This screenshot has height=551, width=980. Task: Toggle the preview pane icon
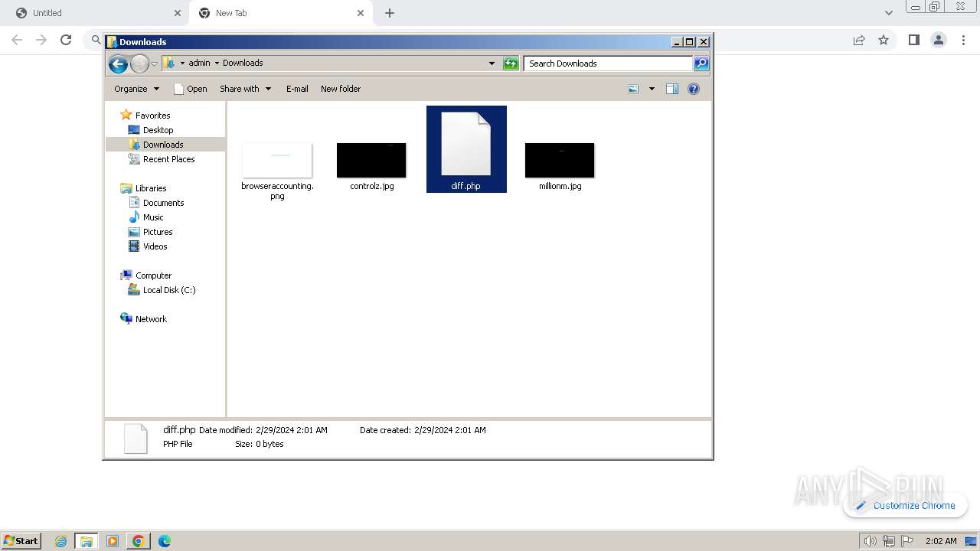(x=672, y=89)
